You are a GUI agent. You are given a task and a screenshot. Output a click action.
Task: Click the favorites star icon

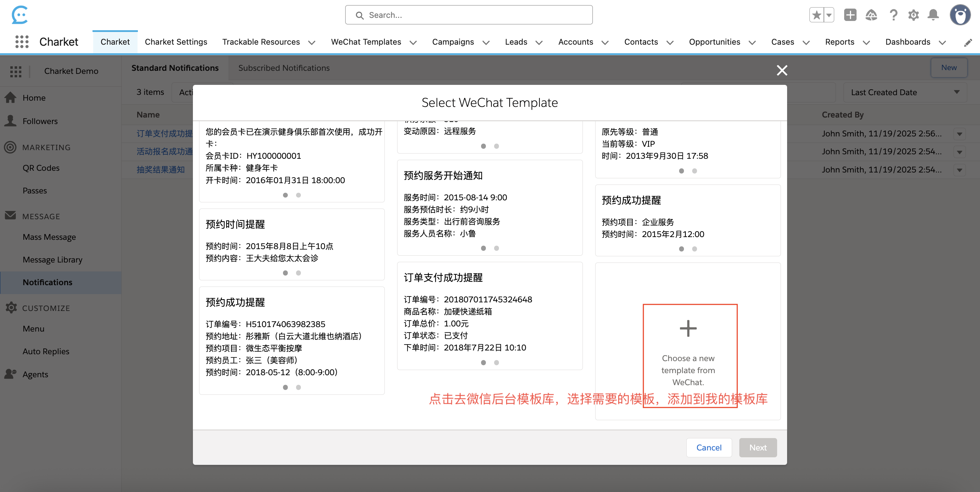coord(816,15)
